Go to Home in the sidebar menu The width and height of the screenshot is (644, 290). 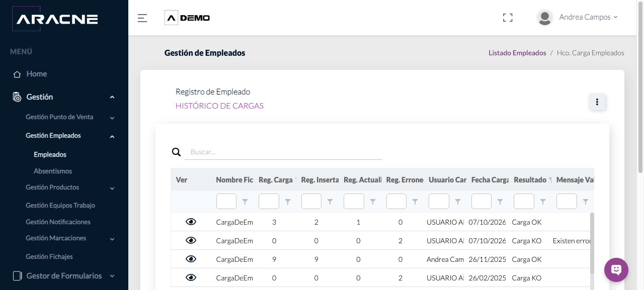coord(37,74)
